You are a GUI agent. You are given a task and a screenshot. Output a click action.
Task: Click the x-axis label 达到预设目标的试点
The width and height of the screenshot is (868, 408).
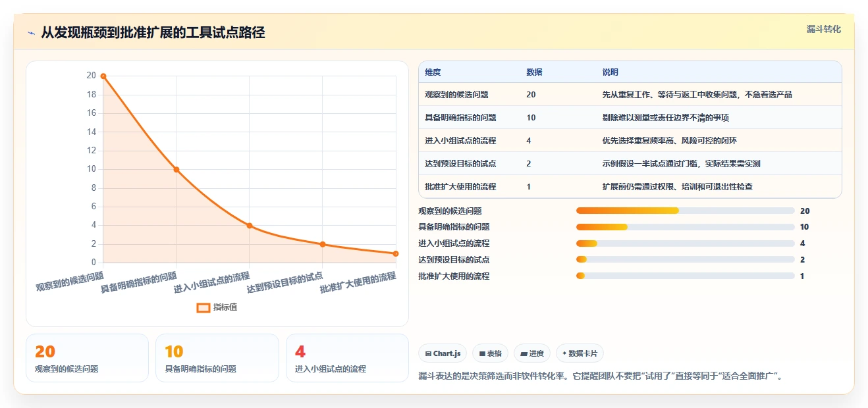point(285,281)
